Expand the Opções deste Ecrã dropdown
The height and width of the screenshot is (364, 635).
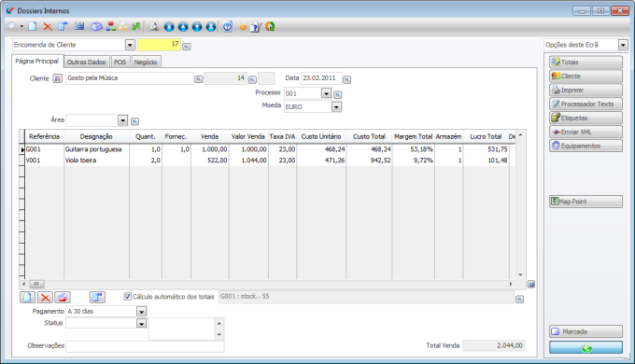click(623, 45)
